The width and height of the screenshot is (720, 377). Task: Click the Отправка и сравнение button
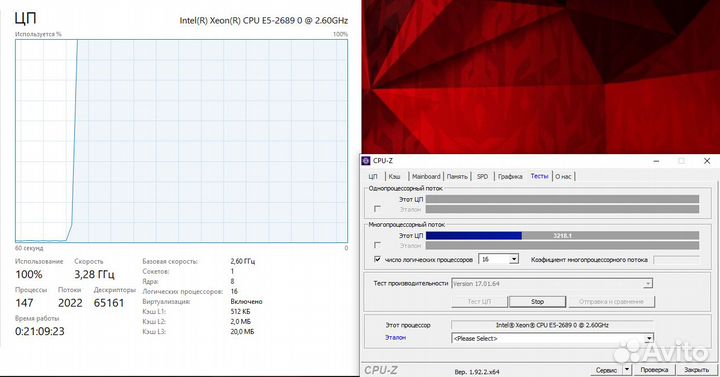click(x=611, y=302)
